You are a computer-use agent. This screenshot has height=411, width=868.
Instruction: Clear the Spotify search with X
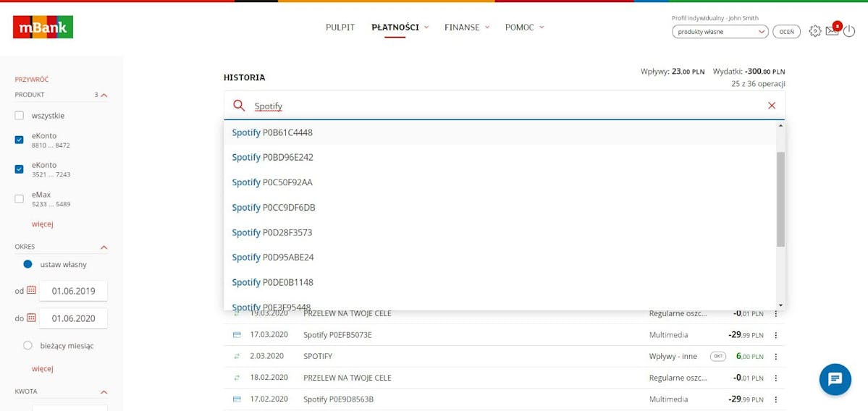click(x=772, y=106)
